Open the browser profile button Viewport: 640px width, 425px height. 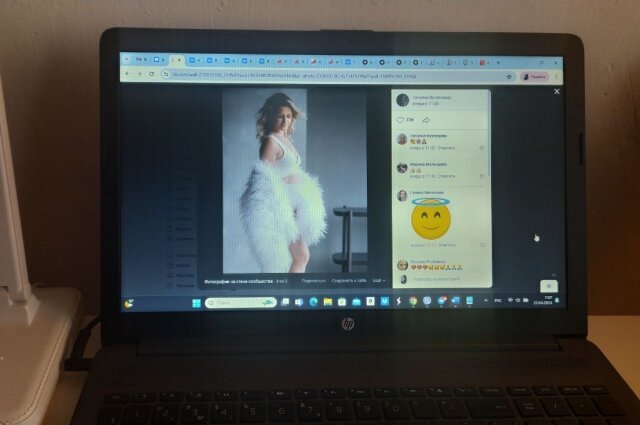pos(534,76)
